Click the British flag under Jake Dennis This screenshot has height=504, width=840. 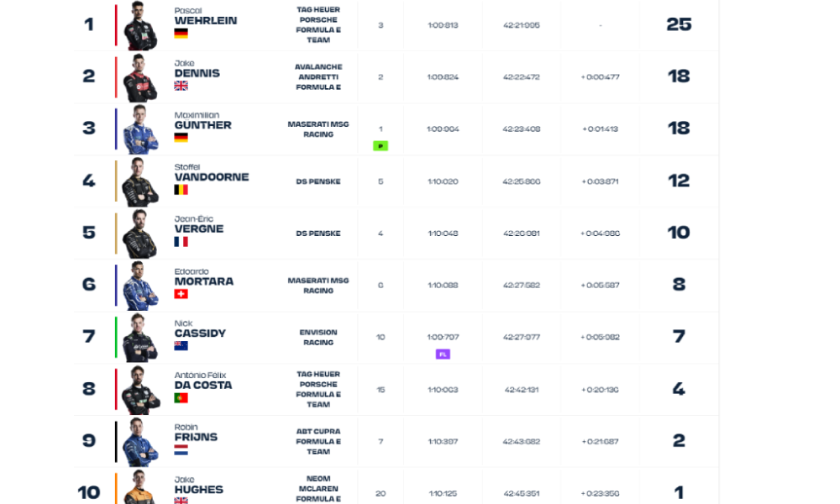tap(181, 86)
